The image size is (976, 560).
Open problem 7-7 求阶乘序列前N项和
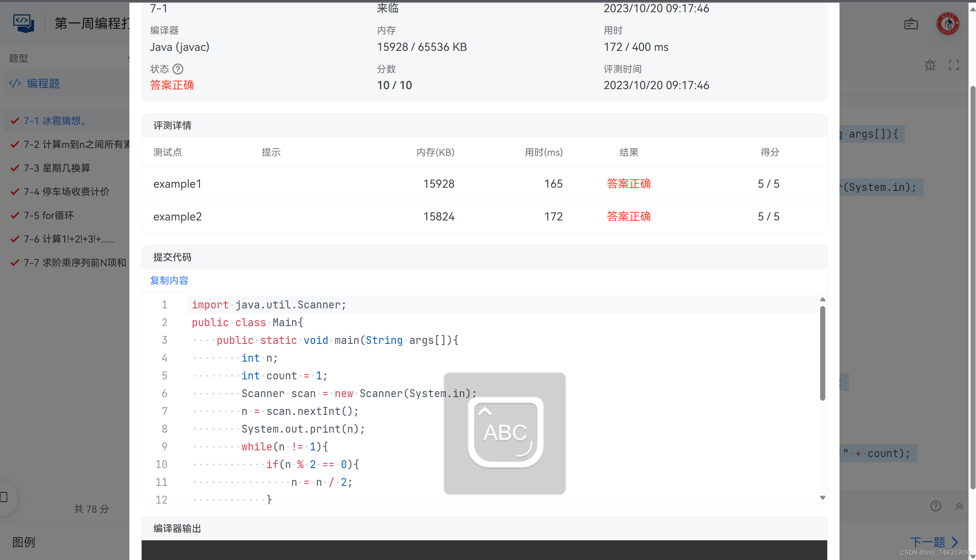coord(75,263)
